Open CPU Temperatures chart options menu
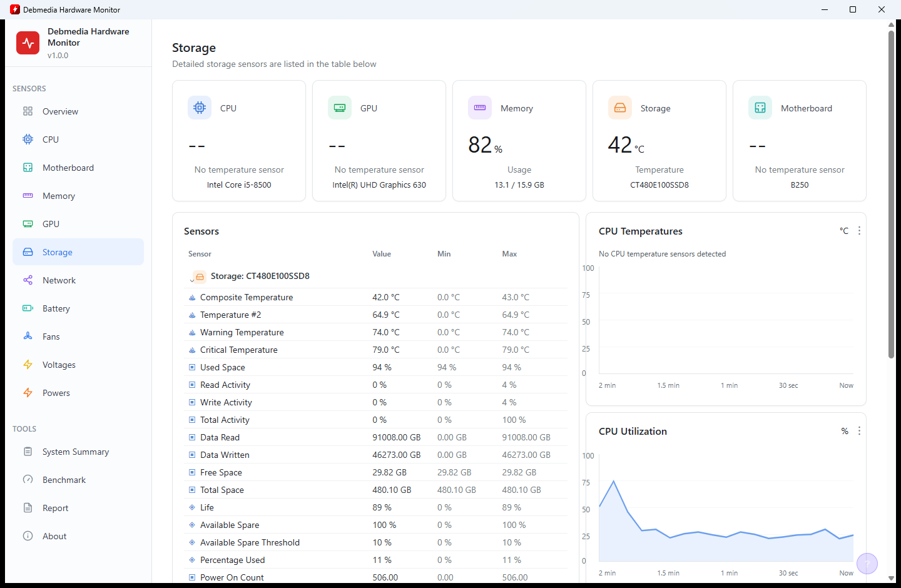Viewport: 901px width, 588px height. coord(859,231)
